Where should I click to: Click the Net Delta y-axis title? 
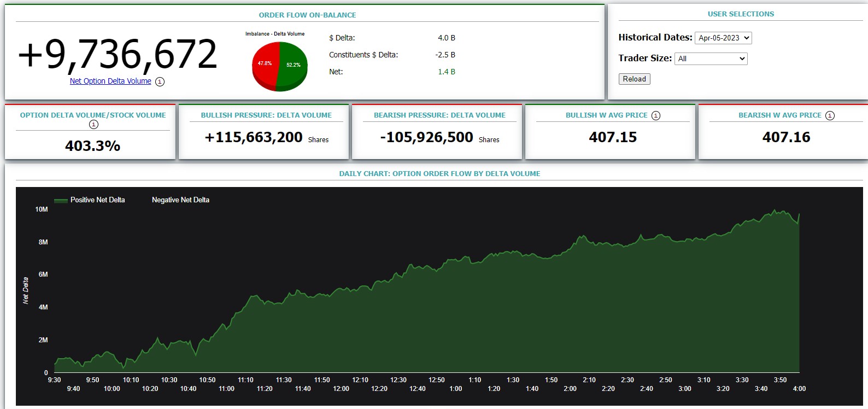[25, 290]
